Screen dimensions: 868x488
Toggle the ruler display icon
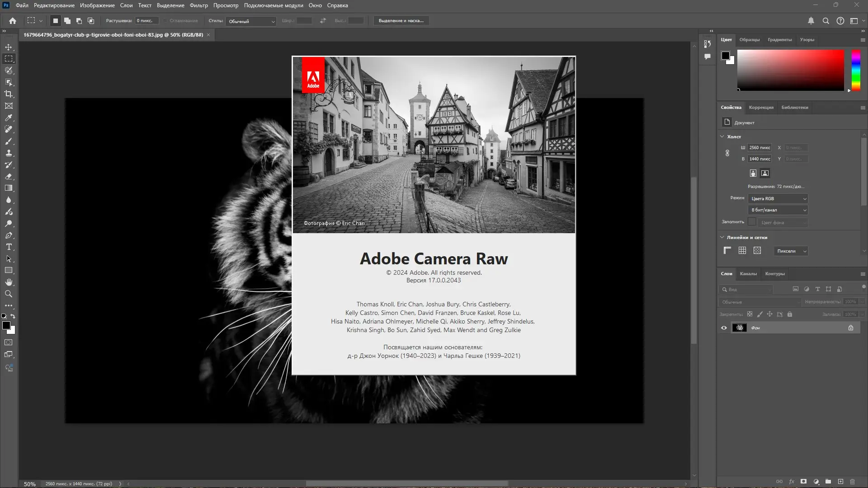tap(727, 251)
